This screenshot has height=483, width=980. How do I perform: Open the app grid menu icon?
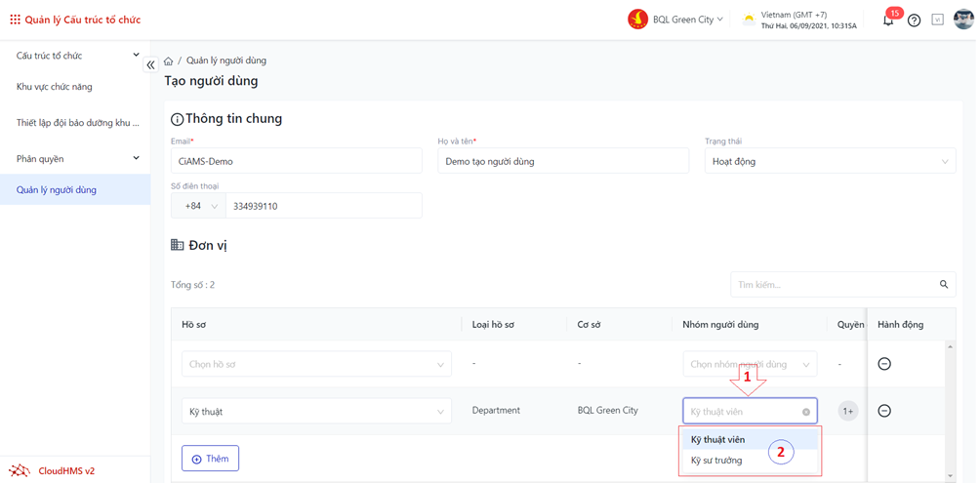(x=15, y=20)
